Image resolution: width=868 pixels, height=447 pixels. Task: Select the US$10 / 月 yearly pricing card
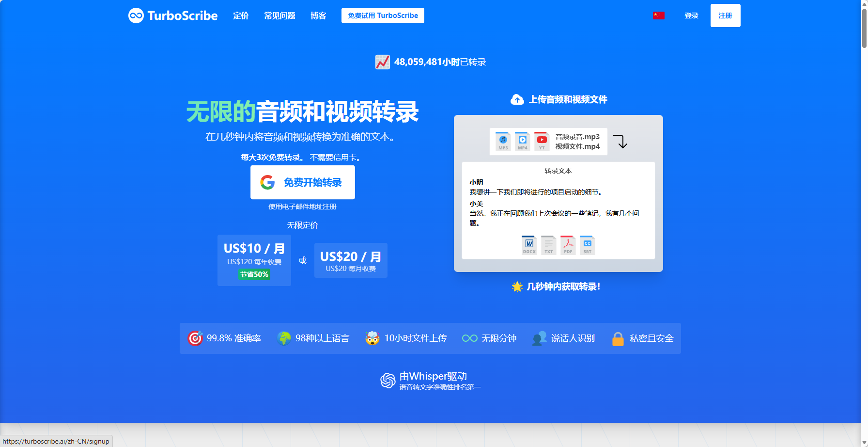coord(254,260)
